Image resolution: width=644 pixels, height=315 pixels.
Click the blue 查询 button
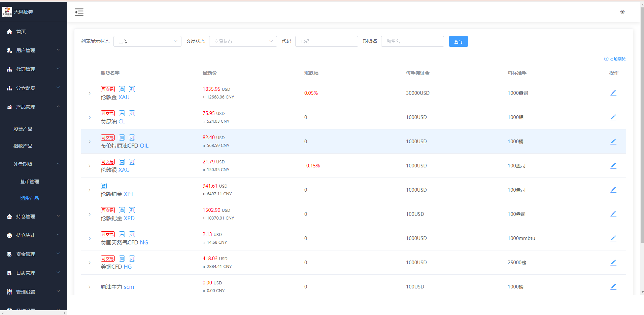[458, 41]
